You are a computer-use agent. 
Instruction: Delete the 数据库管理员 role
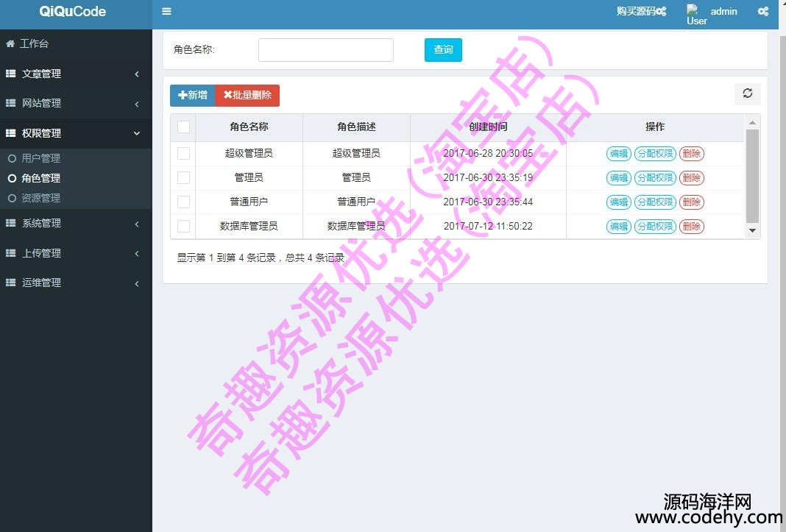[x=692, y=226]
